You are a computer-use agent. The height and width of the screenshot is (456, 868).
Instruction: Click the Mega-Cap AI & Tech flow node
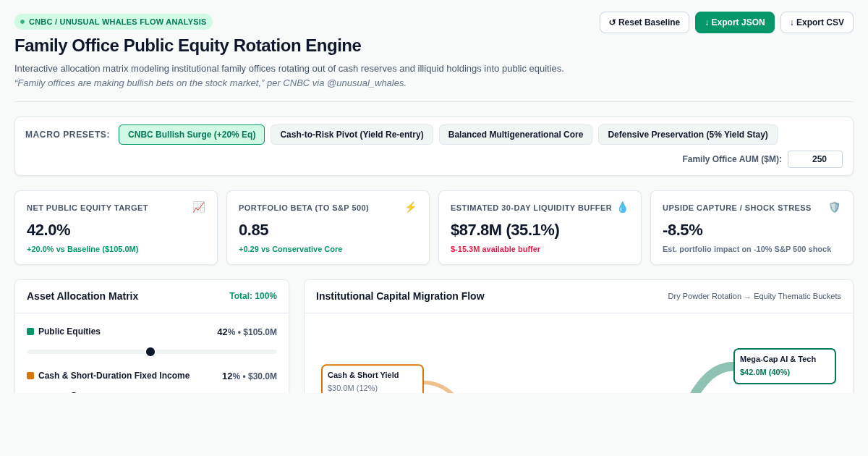785,366
